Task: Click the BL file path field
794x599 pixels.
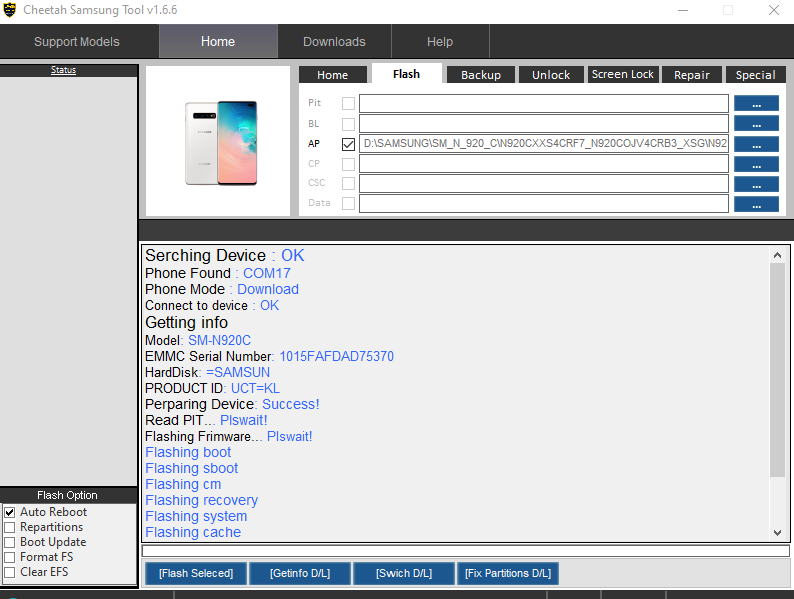Action: click(544, 124)
